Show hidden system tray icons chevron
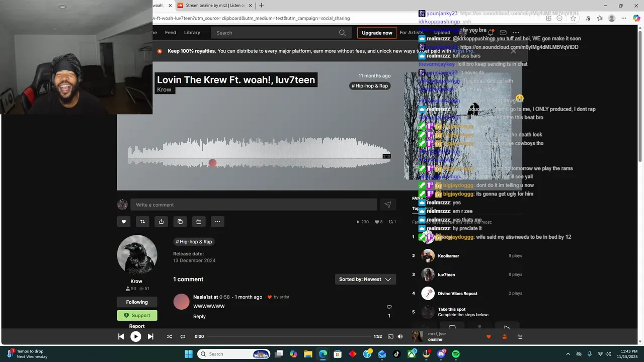 569,354
